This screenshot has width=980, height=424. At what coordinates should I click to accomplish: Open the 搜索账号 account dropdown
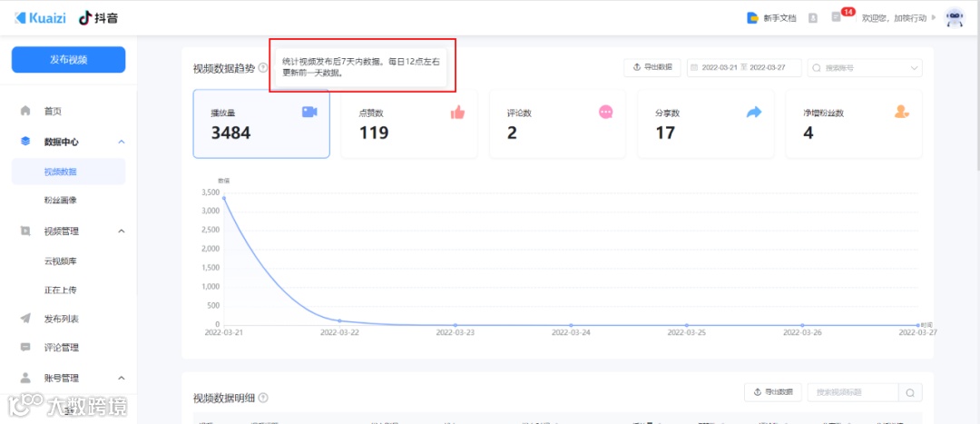(x=865, y=67)
